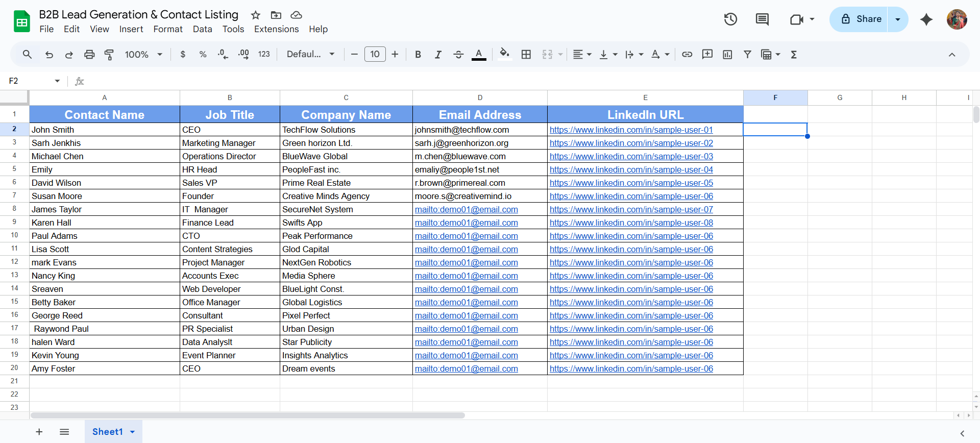Toggle italic formatting
Screen dimensions: 980x443
[x=438, y=54]
